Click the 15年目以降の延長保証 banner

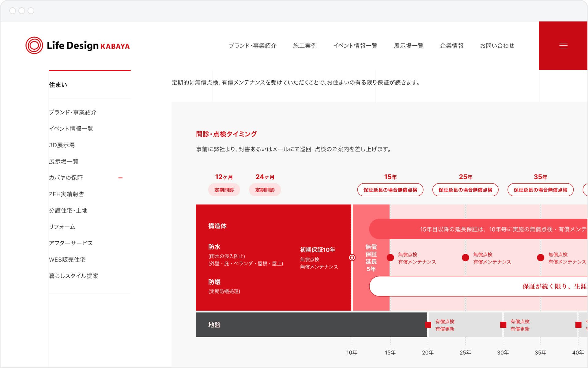pyautogui.click(x=478, y=229)
